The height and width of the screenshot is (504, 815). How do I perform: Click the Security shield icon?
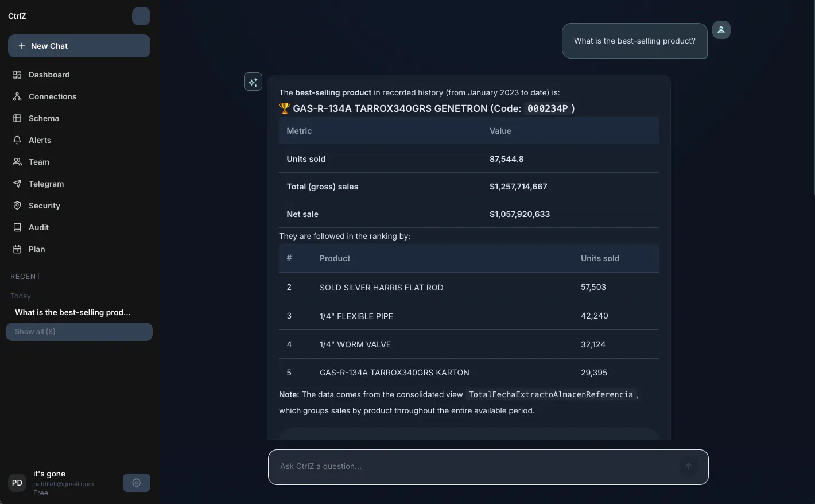[17, 206]
